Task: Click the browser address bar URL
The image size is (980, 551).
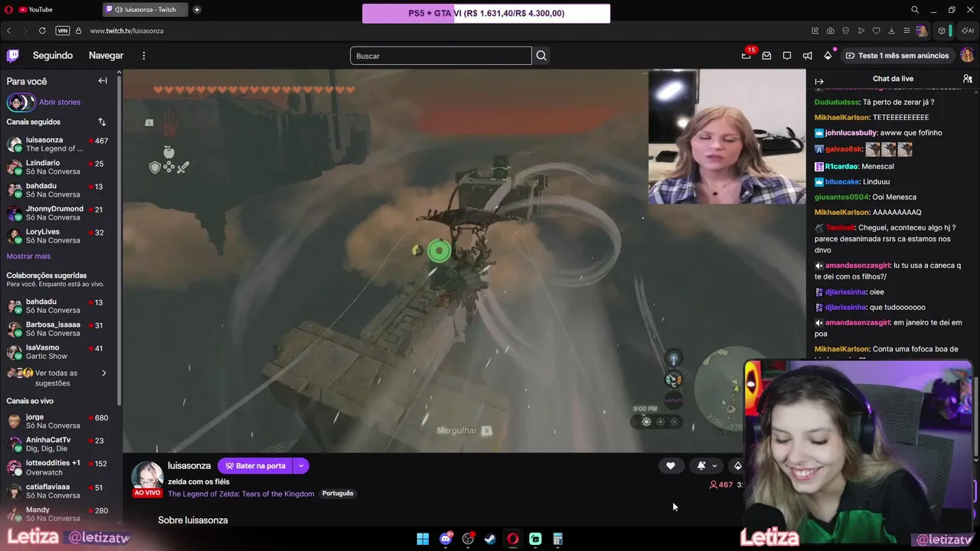Action: coord(126,31)
